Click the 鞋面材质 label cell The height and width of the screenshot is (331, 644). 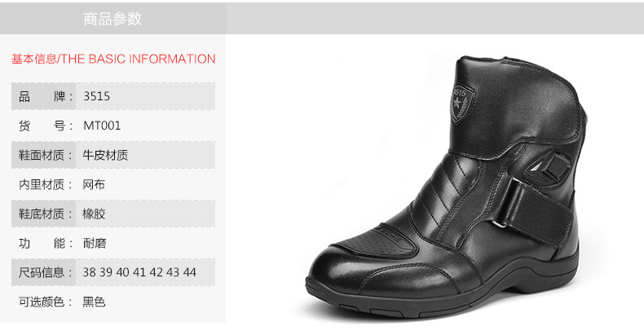pos(43,155)
